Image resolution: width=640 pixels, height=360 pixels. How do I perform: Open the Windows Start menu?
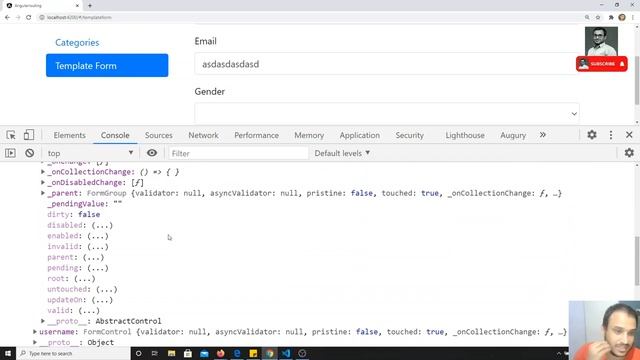[x=8, y=353]
